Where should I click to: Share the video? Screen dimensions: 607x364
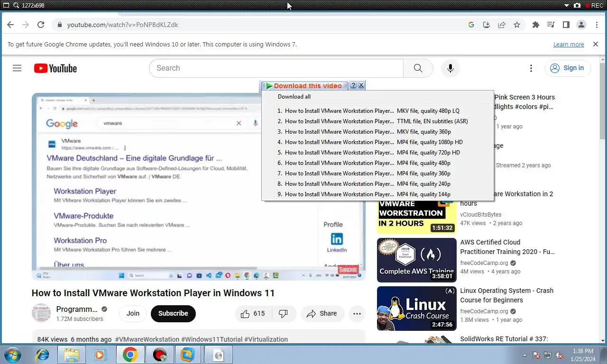(322, 313)
